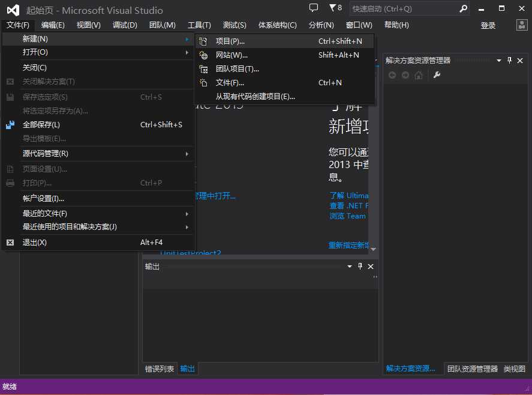
Task: Click the 重新指定新增 link
Action: 348,245
